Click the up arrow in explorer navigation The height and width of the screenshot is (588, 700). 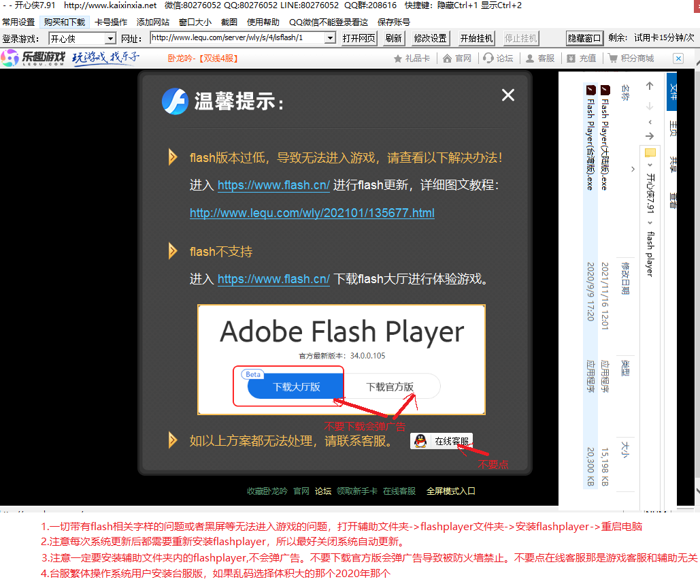650,86
